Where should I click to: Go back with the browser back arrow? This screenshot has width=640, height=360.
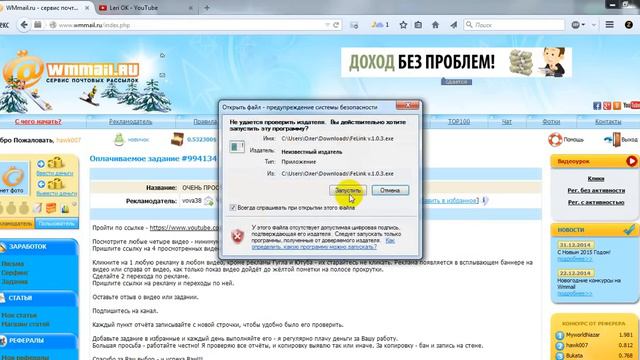[24, 25]
